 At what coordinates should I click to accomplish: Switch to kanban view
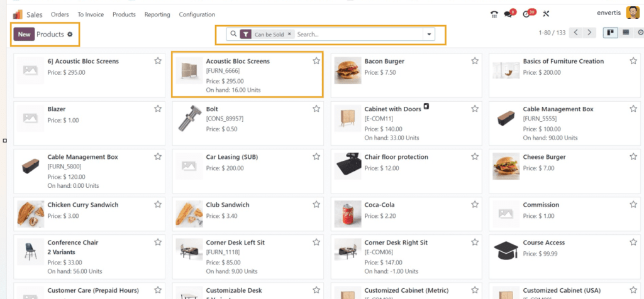pos(610,33)
